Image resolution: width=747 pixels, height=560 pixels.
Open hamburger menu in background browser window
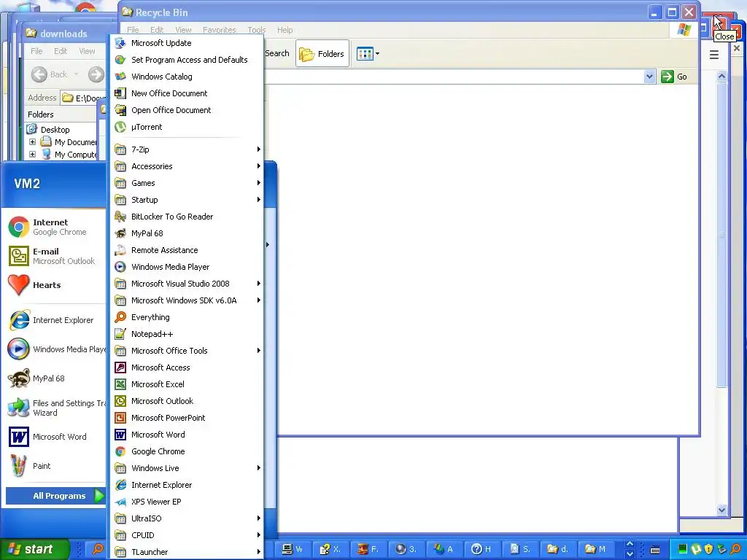[x=713, y=55]
